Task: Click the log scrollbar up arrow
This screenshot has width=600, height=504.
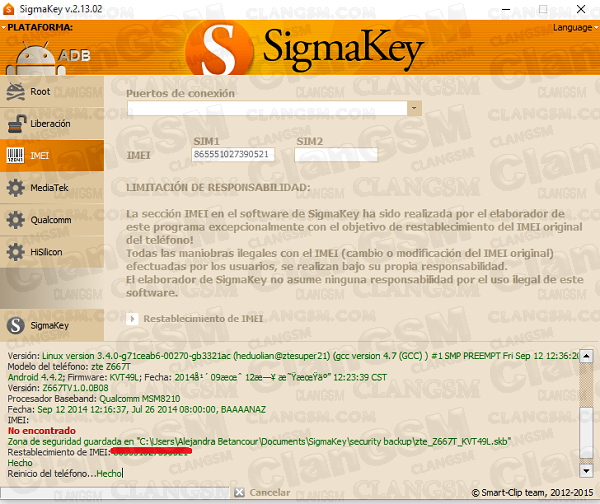Action: coord(586,356)
